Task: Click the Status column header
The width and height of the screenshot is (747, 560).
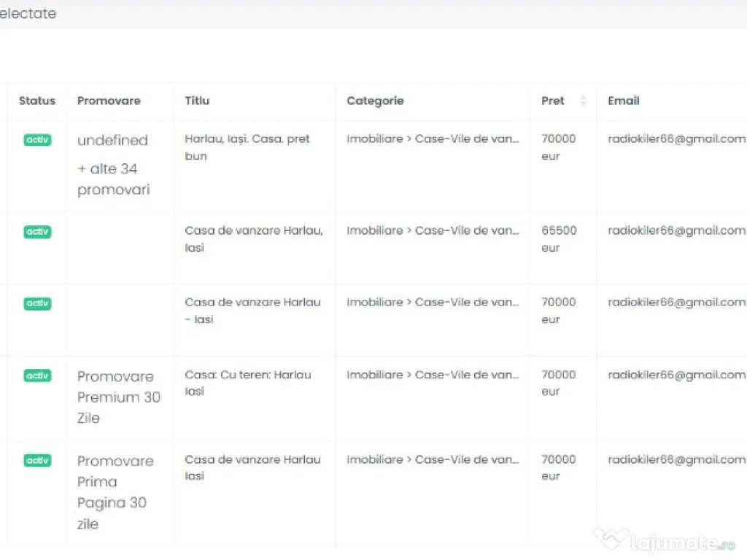Action: (x=37, y=101)
